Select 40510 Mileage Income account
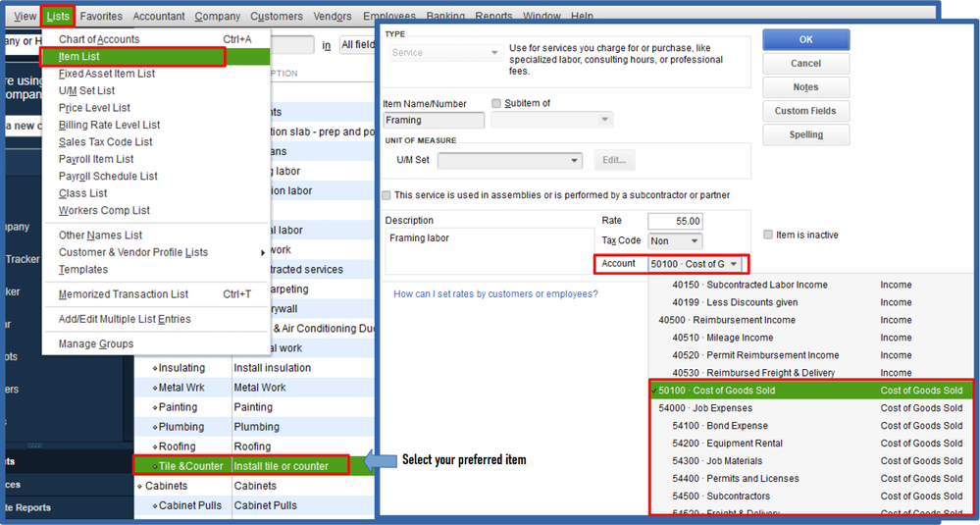Image resolution: width=980 pixels, height=525 pixels. point(810,338)
